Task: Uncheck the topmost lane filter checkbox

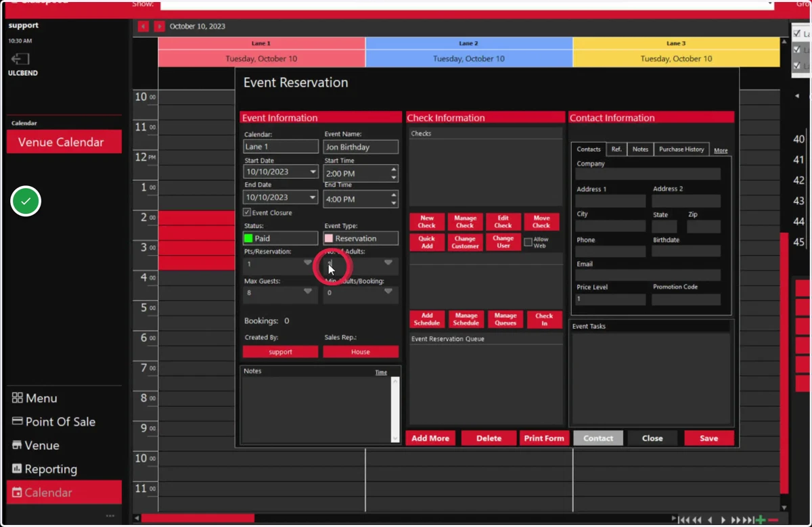Action: [x=797, y=33]
